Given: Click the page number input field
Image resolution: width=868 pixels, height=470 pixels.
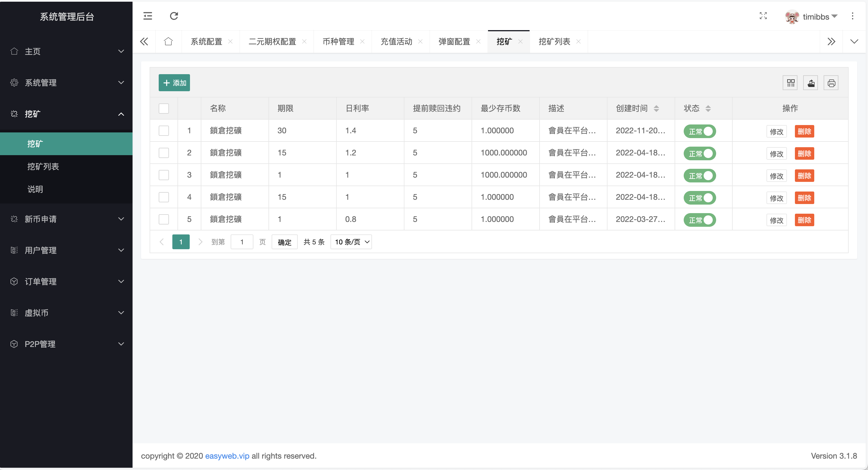Looking at the screenshot, I should pyautogui.click(x=241, y=242).
